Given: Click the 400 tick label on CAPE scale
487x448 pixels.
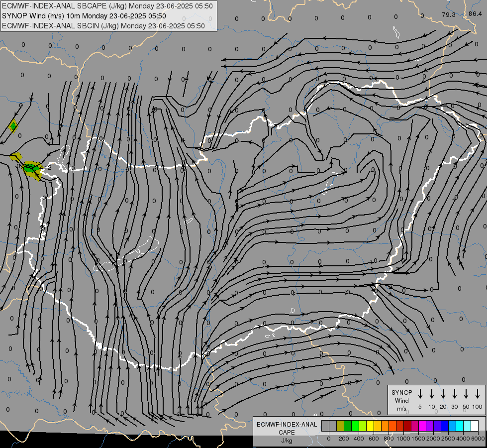Looking at the screenshot, I should coord(359,439).
